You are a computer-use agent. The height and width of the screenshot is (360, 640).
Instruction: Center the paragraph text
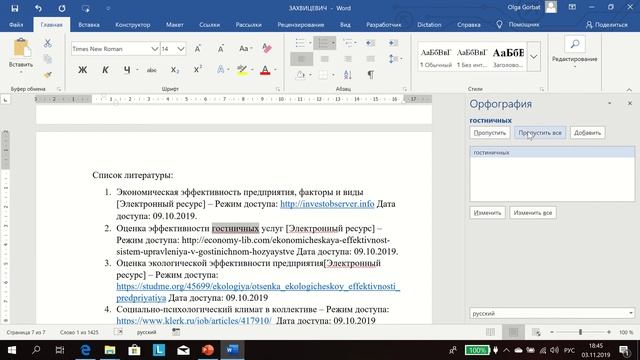[324, 59]
